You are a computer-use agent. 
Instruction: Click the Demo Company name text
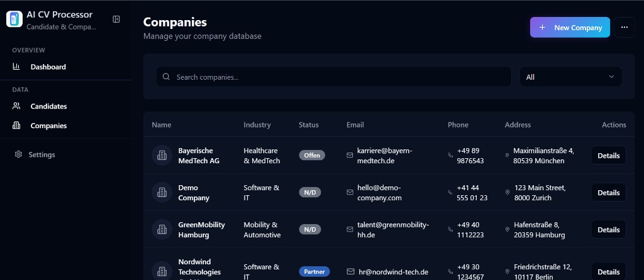click(194, 192)
